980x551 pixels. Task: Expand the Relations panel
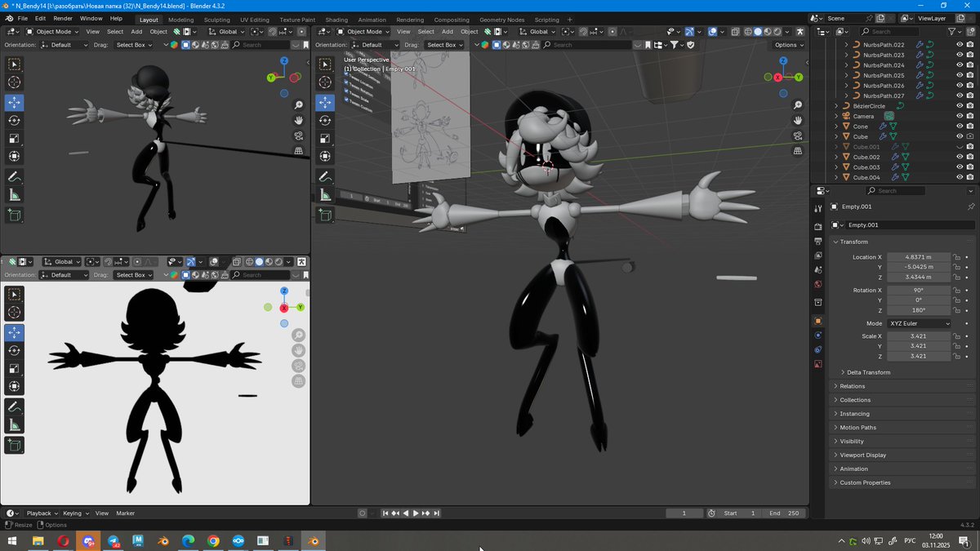click(x=853, y=386)
